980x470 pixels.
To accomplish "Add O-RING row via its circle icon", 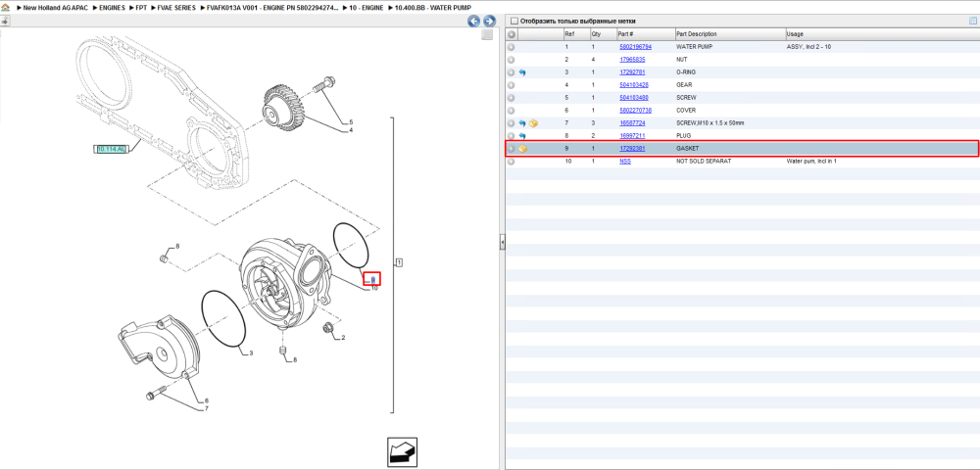I will (511, 72).
